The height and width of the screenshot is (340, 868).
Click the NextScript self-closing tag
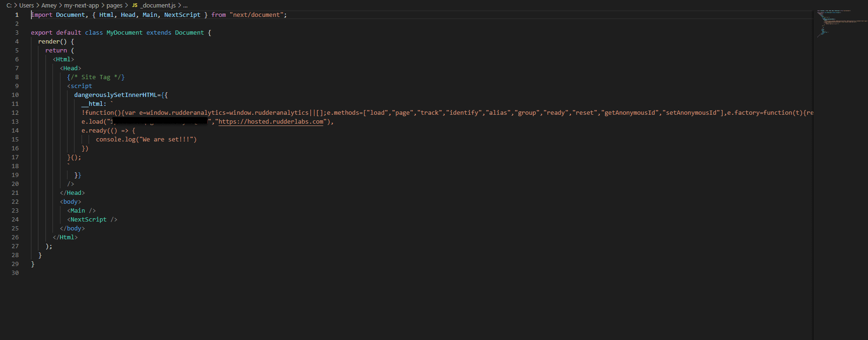coord(92,220)
